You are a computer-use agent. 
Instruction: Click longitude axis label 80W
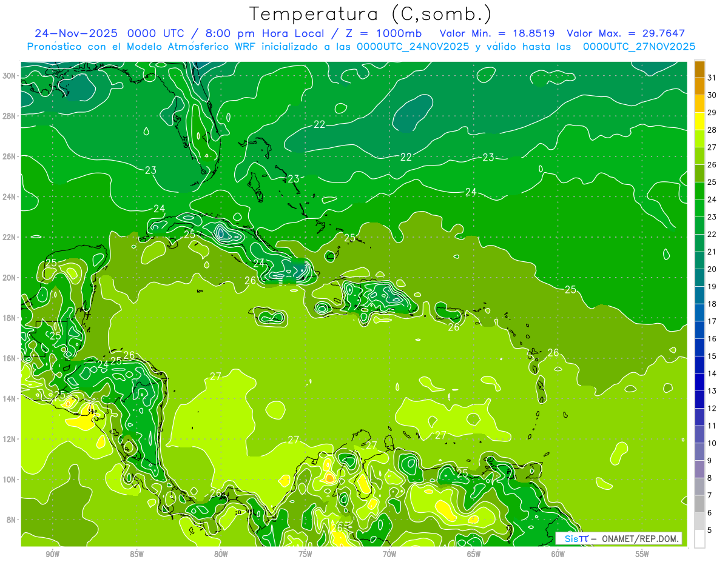[221, 554]
